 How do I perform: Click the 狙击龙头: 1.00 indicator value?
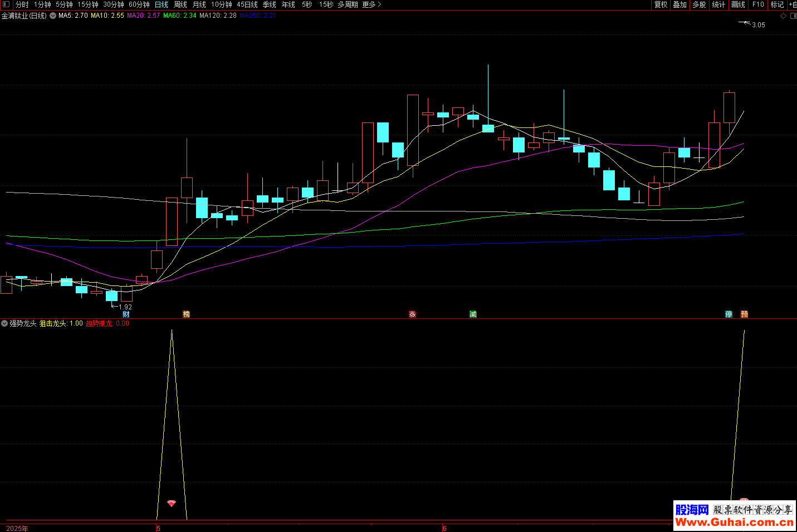[x=61, y=323]
